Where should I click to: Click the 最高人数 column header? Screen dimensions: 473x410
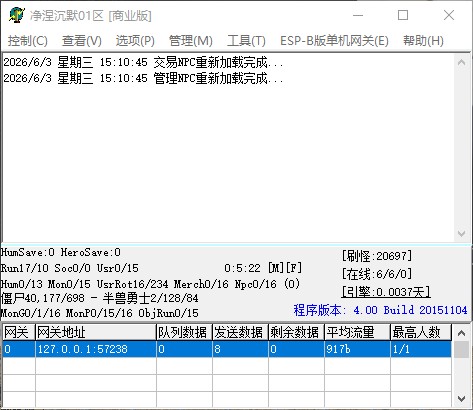point(421,332)
